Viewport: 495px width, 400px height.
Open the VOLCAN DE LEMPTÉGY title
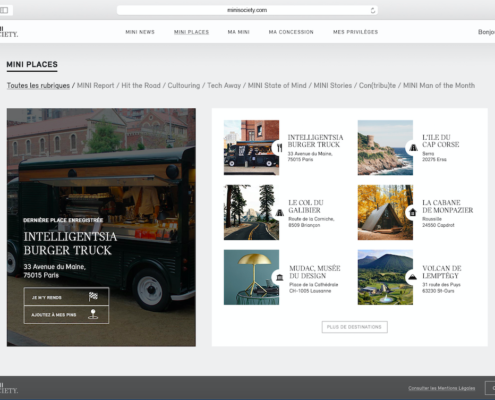[x=442, y=272]
